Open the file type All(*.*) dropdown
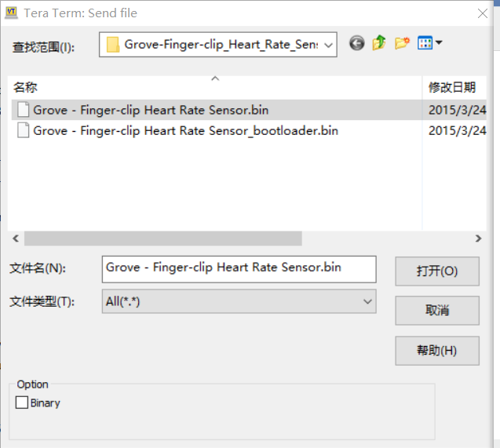500x448 pixels. (367, 301)
